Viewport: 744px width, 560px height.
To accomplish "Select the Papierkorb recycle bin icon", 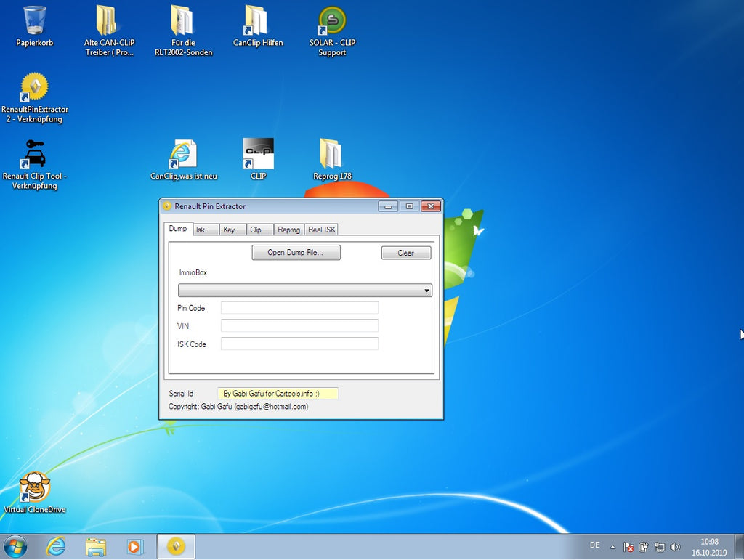I will [x=34, y=21].
